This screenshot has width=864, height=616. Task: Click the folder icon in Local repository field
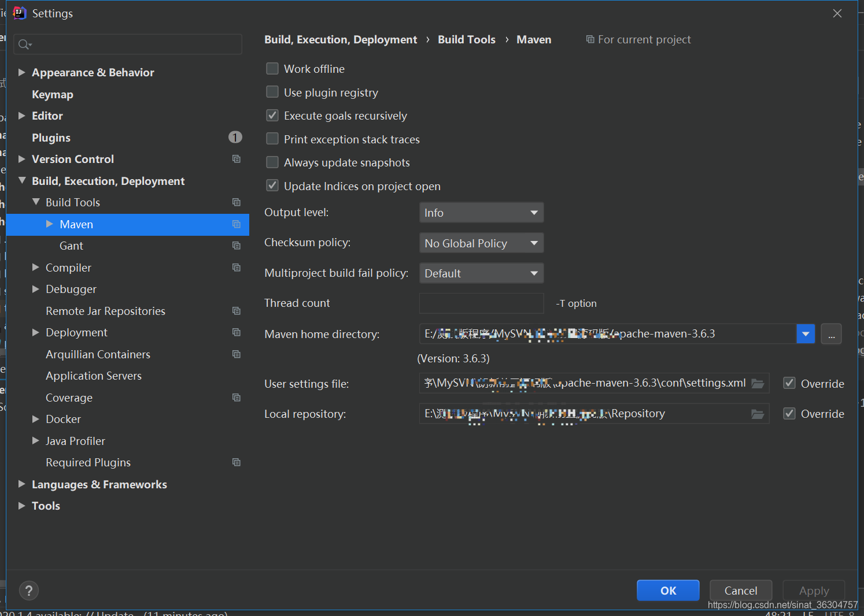[758, 414]
